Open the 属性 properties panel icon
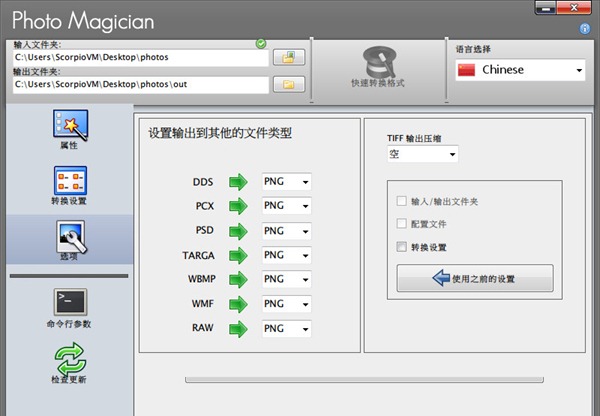Image resolution: width=600 pixels, height=416 pixels. pos(70,125)
